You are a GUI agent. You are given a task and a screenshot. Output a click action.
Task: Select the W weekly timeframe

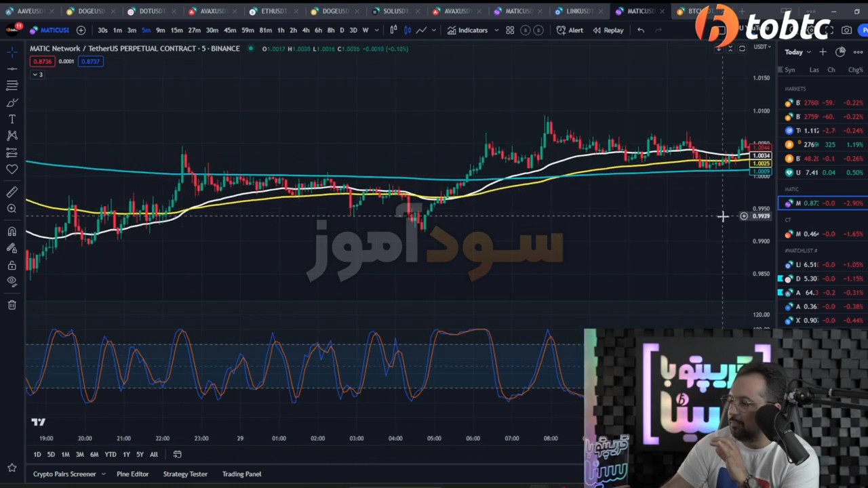click(366, 30)
